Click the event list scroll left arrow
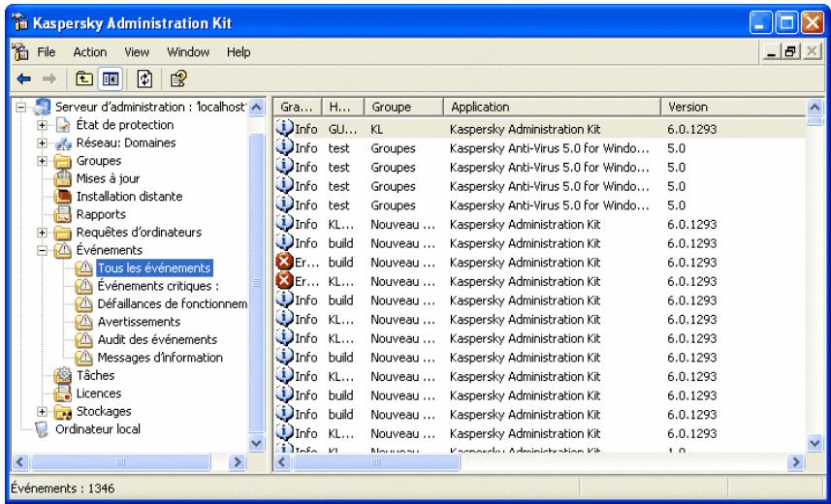831x504 pixels. [x=282, y=462]
